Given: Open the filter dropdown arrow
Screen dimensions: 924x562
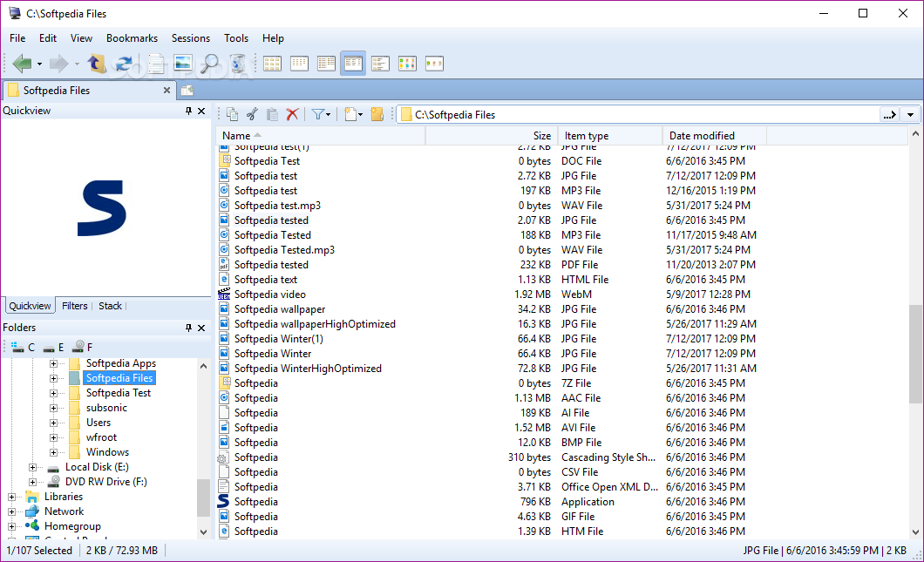Looking at the screenshot, I should coord(329,115).
